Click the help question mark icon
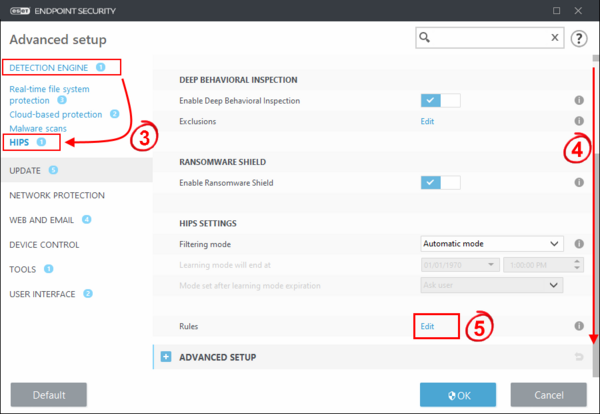The height and width of the screenshot is (414, 600). click(579, 38)
